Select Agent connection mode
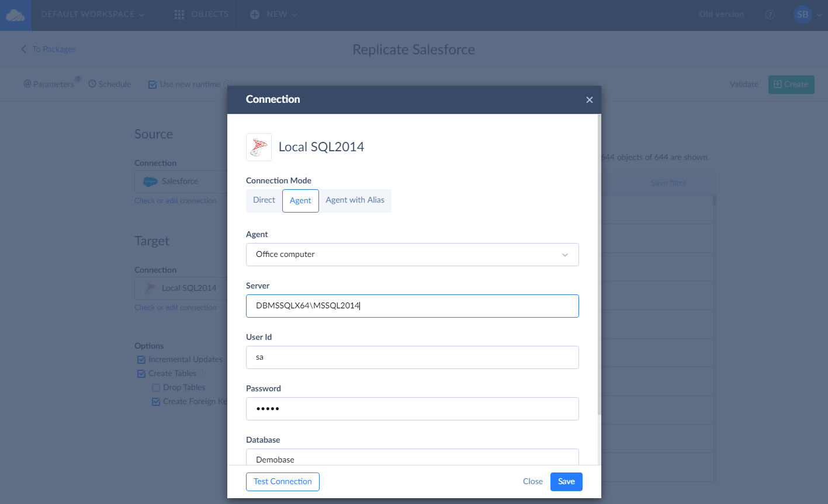Viewport: 828px width, 504px height. click(300, 200)
